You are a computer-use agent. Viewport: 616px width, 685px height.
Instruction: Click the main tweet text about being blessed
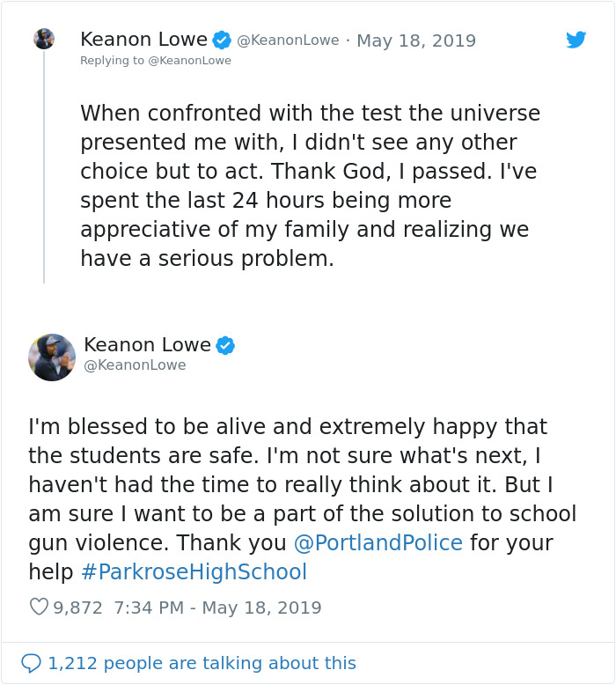coord(302,498)
